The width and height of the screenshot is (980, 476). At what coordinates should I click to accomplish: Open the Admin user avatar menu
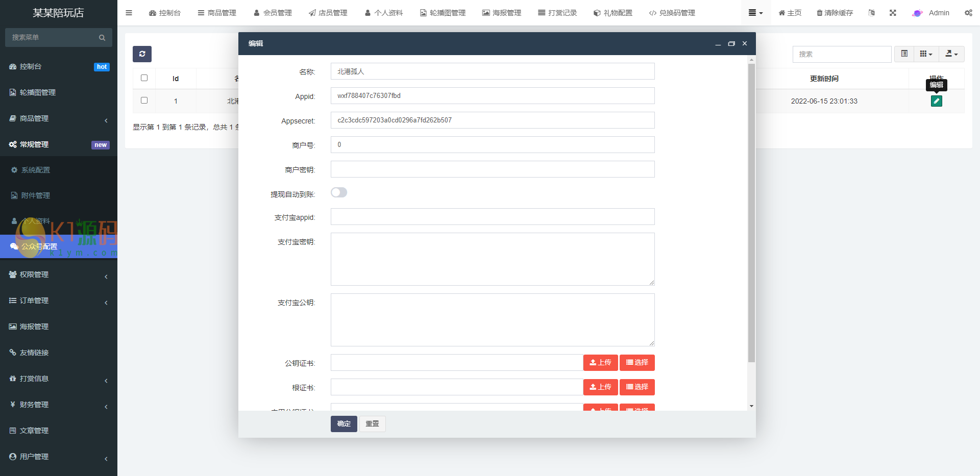[x=930, y=13]
